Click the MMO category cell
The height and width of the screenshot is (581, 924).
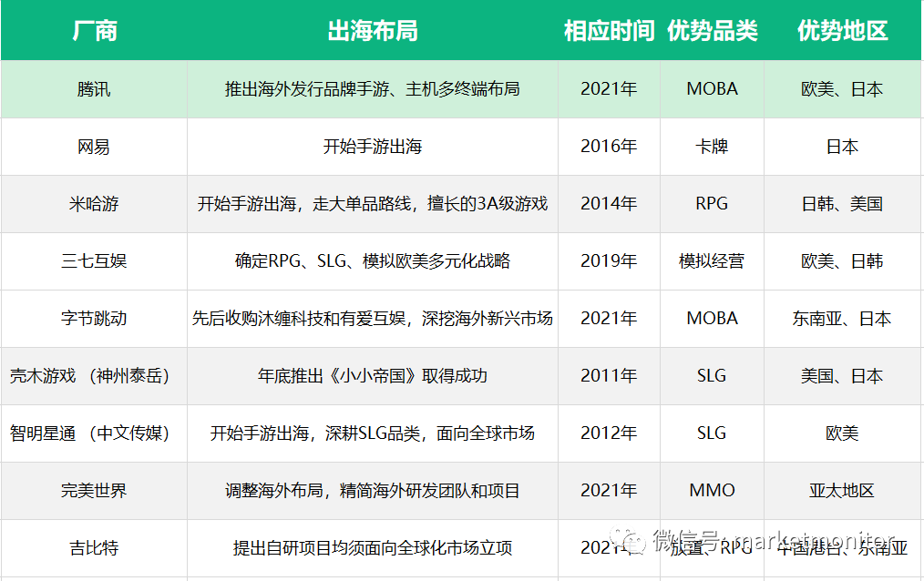[712, 490]
